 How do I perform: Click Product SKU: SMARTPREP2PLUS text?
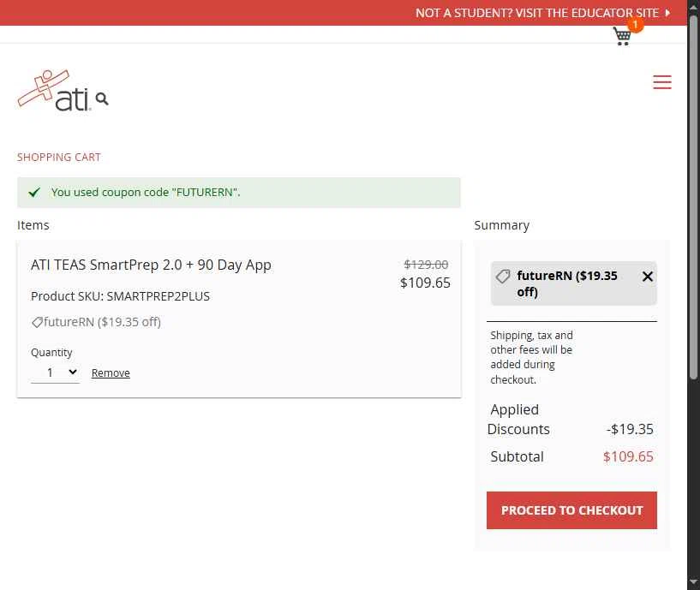(120, 296)
